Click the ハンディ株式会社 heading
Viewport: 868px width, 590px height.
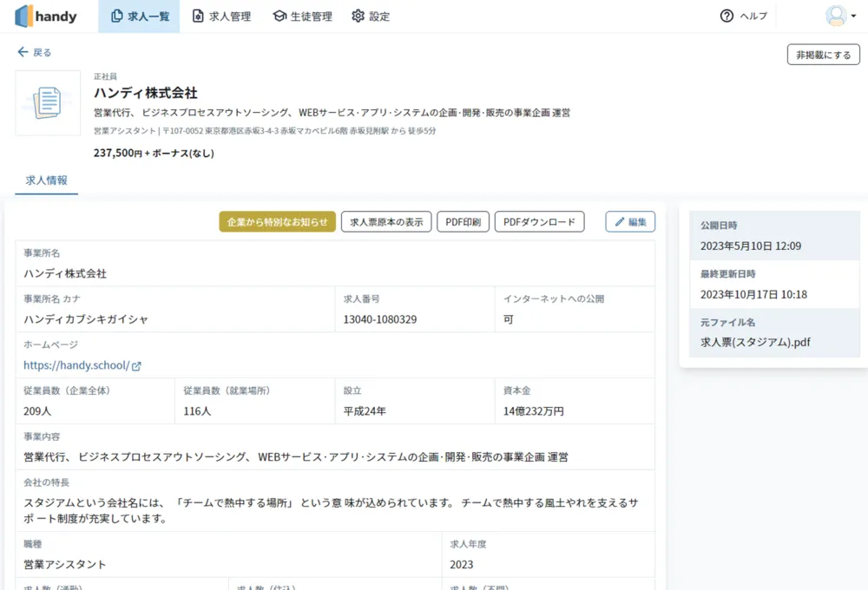click(x=146, y=93)
